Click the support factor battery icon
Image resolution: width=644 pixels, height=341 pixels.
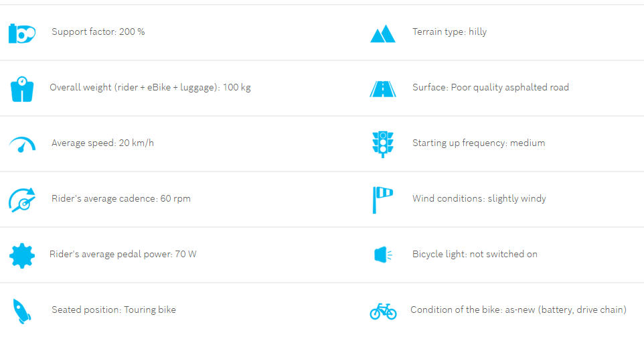(22, 33)
